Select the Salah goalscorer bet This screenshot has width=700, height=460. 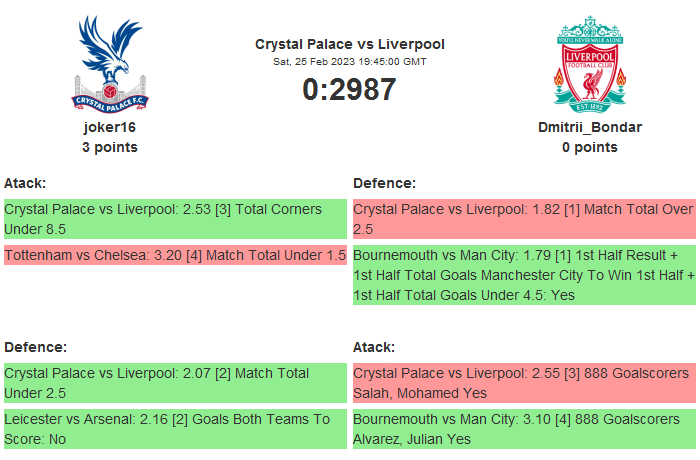point(524,383)
